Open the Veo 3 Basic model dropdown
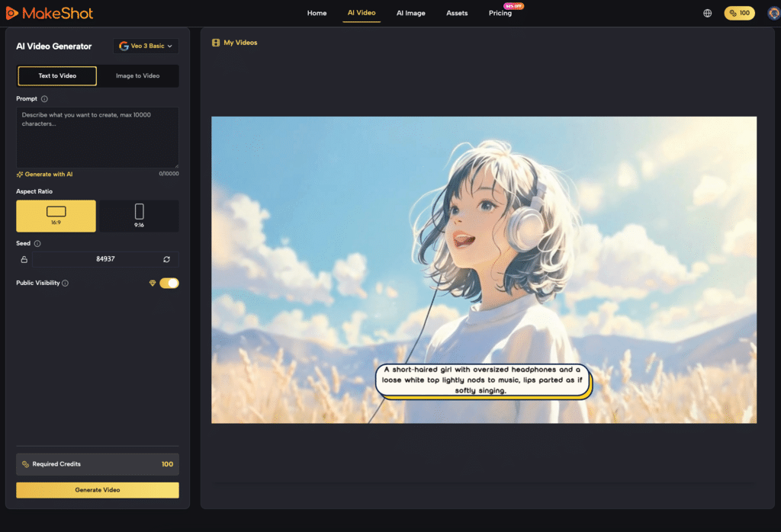This screenshot has width=781, height=532. click(146, 46)
